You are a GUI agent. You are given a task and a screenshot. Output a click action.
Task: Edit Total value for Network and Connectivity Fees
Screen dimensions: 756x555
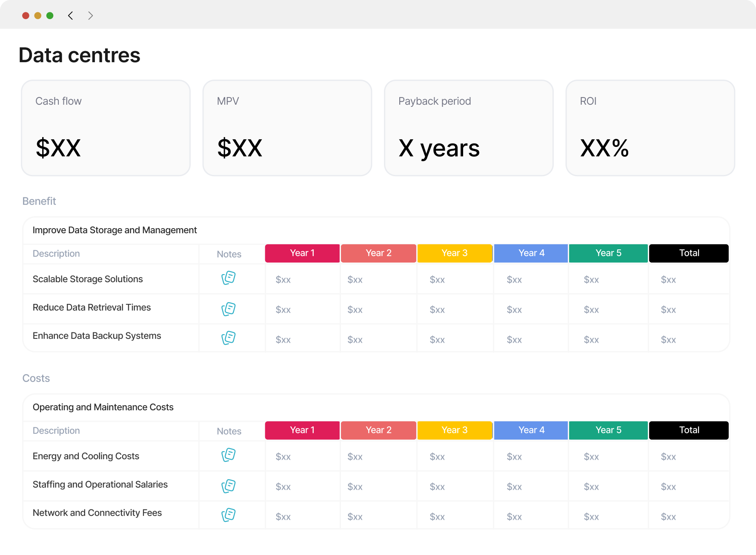[668, 517]
